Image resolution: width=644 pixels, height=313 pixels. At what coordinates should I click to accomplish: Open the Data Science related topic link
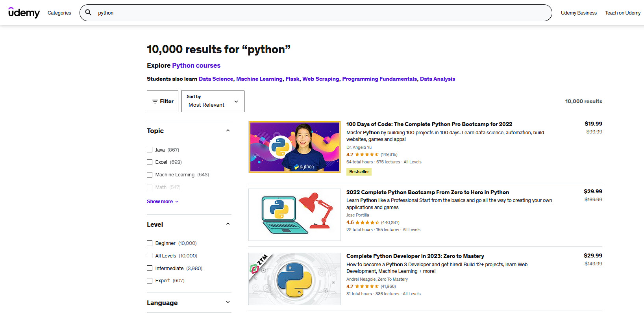[x=216, y=79]
